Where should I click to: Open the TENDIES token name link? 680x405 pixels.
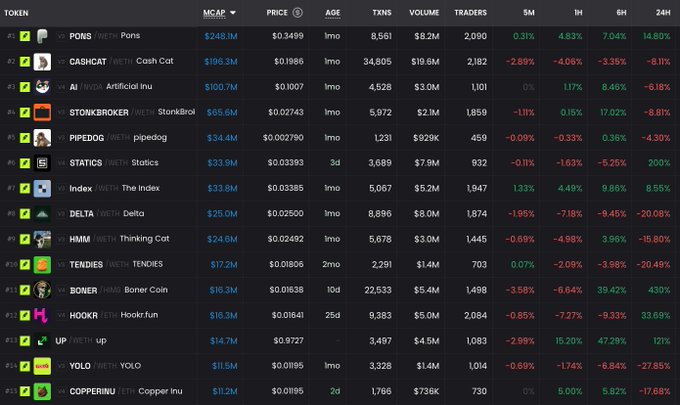86,265
